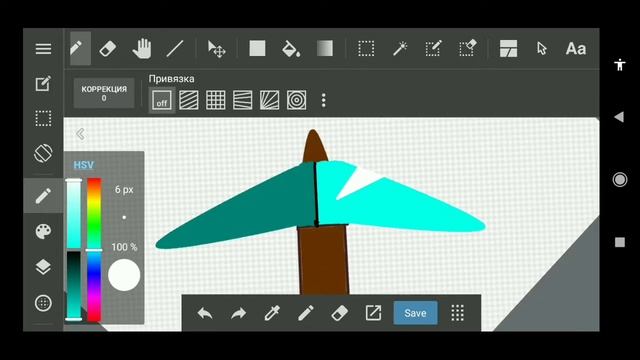This screenshot has height=360, width=640.
Task: Click the Edit icon in left sidebar
Action: pos(43,84)
